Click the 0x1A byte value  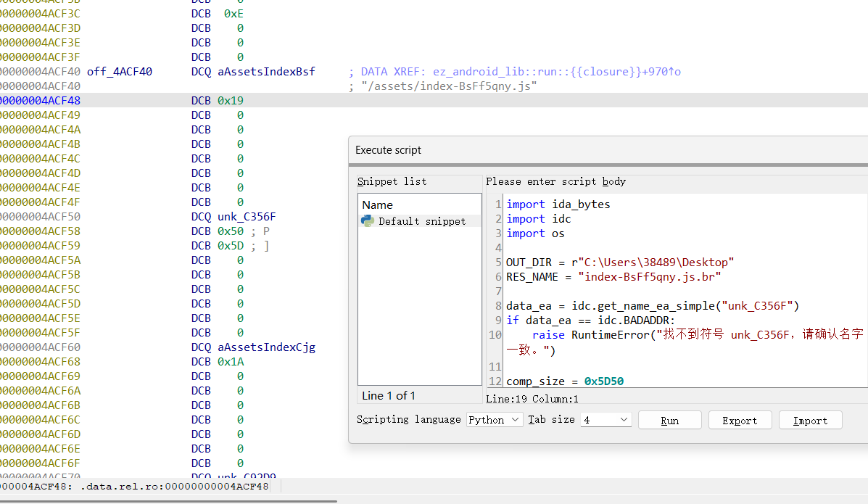click(x=231, y=362)
